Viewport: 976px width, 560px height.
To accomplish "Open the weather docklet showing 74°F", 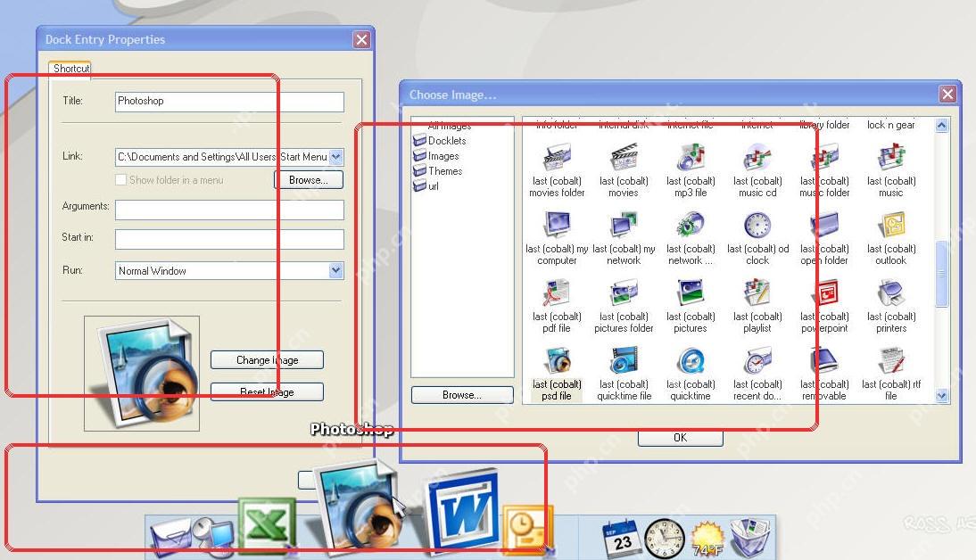I will coord(707,539).
